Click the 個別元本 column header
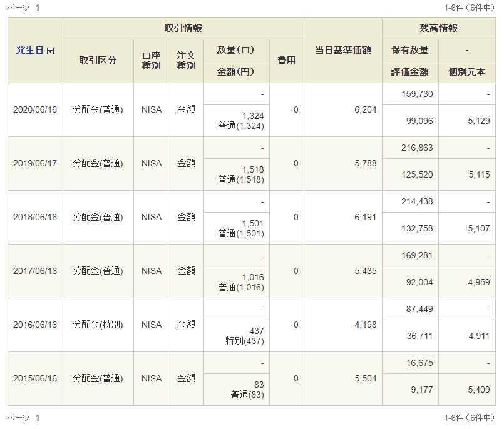 pyautogui.click(x=466, y=72)
